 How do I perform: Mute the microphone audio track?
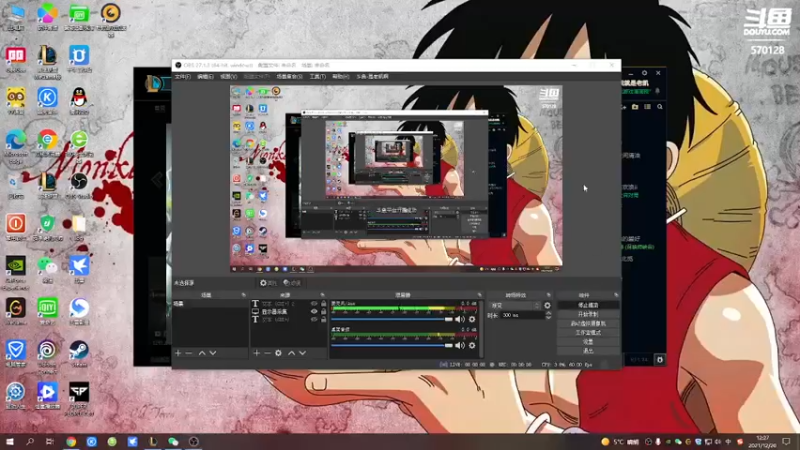pos(460,319)
